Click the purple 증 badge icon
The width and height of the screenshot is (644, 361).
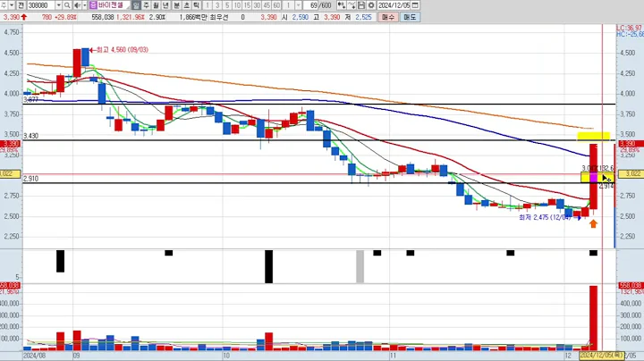pyautogui.click(x=93, y=5)
